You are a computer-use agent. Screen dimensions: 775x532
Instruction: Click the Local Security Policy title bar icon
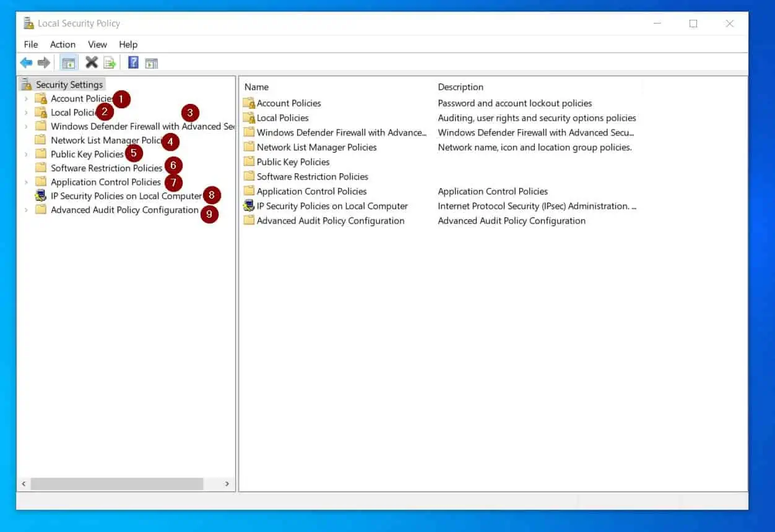click(x=28, y=24)
